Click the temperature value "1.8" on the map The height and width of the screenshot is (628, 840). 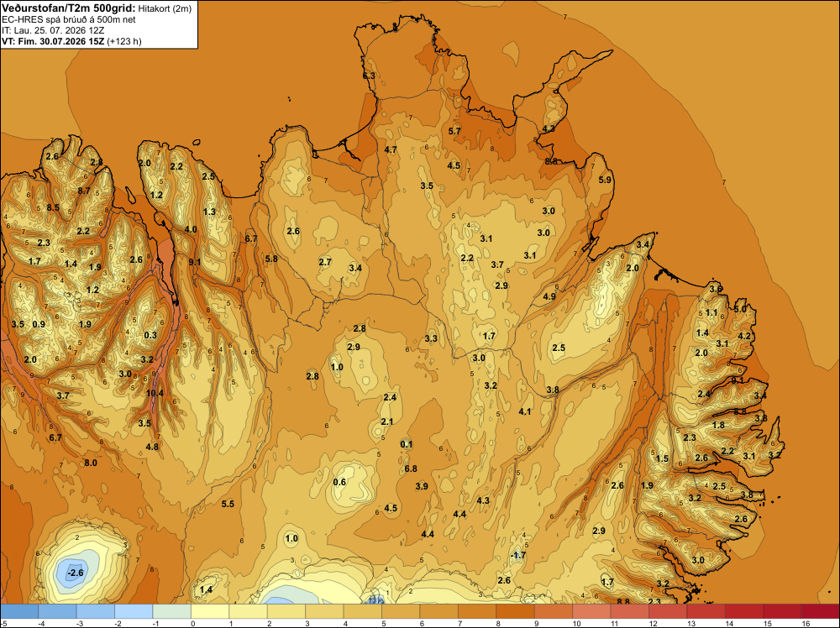(718, 425)
